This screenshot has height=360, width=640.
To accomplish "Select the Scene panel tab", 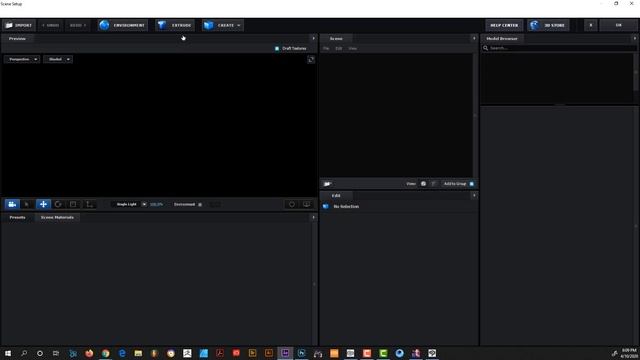I will [x=336, y=38].
